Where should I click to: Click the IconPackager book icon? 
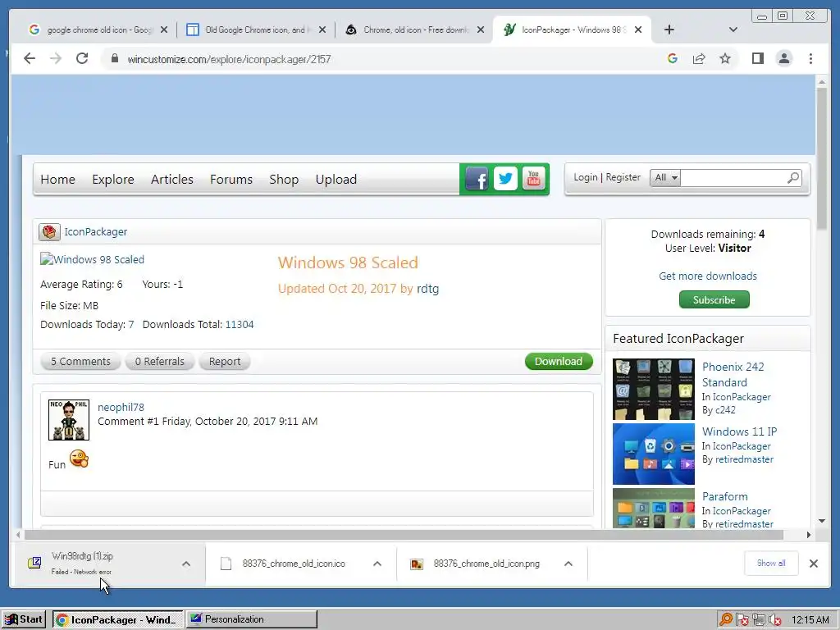click(x=49, y=232)
